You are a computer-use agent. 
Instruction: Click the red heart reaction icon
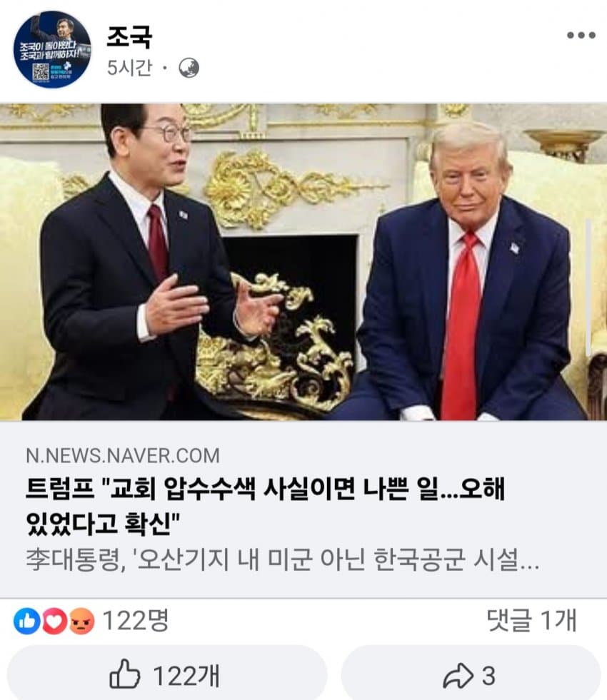pos(54,621)
